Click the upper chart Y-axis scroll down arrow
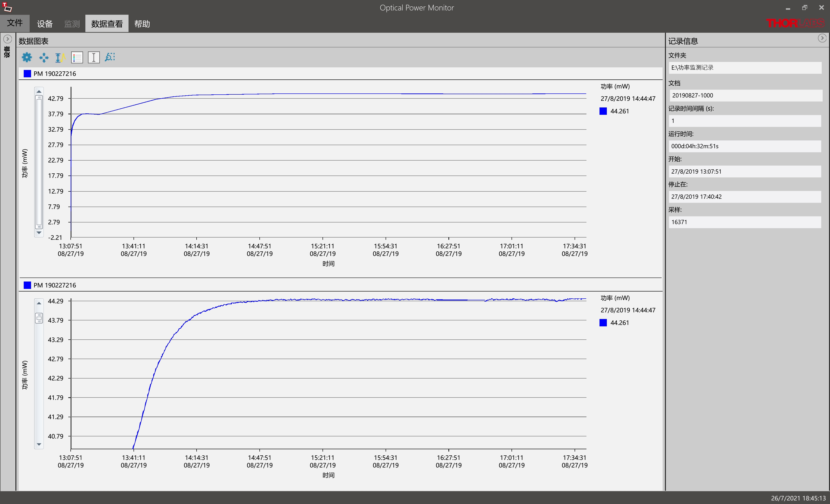Viewport: 830px width, 504px height. [39, 233]
